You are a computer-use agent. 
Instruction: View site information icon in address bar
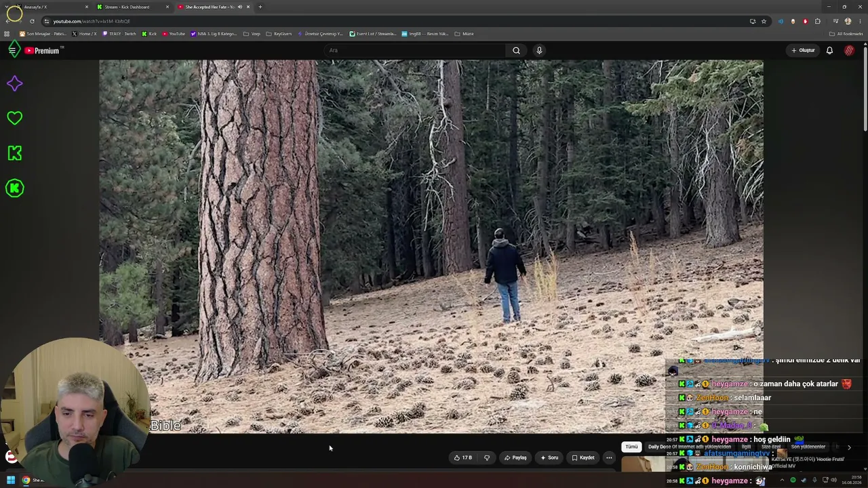46,21
